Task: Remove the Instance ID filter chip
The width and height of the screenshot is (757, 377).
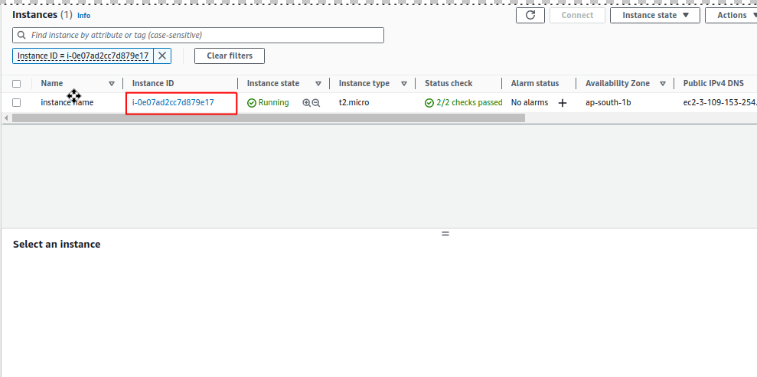Action: point(162,56)
